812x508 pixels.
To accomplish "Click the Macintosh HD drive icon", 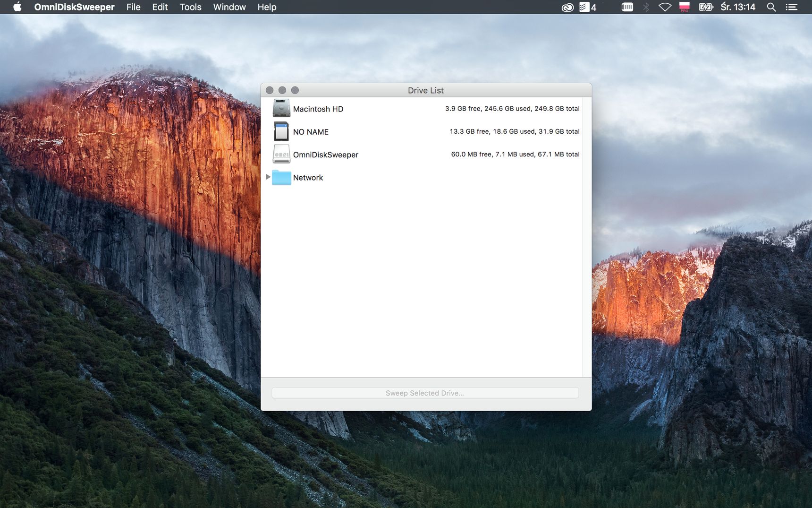I will tap(281, 108).
